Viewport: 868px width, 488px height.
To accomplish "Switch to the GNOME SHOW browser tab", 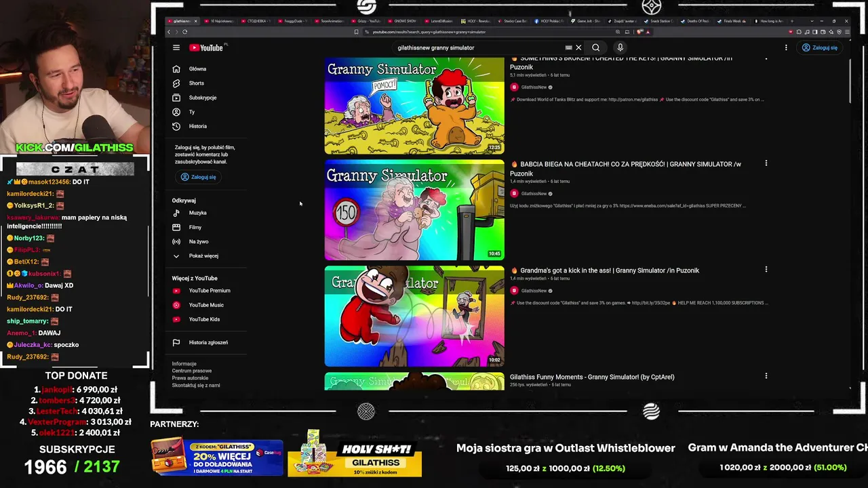I will pyautogui.click(x=402, y=21).
